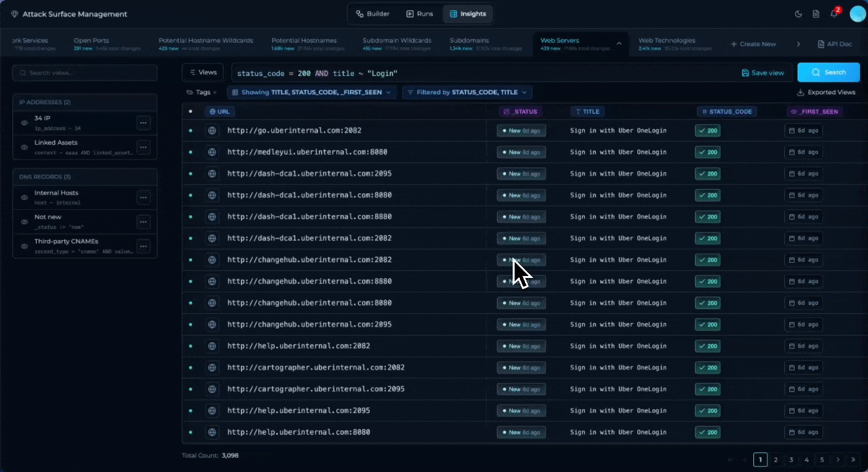Toggle visibility eye for 34 IP view

[24, 123]
